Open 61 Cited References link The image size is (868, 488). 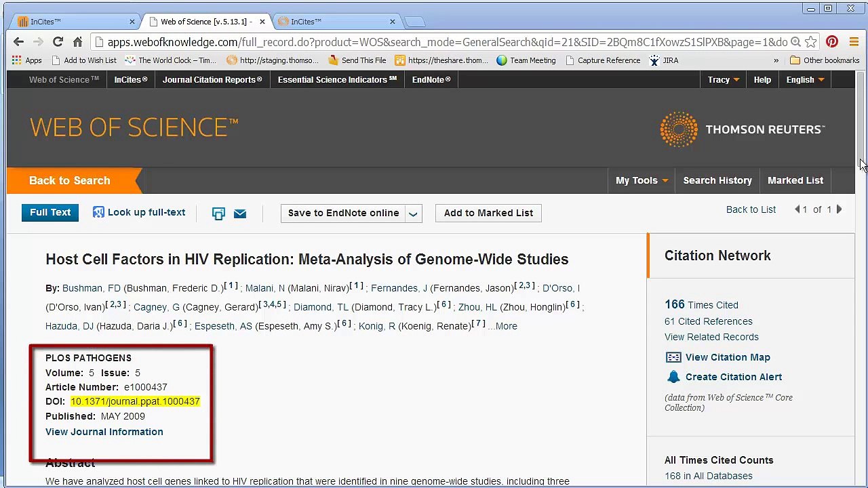(x=708, y=321)
